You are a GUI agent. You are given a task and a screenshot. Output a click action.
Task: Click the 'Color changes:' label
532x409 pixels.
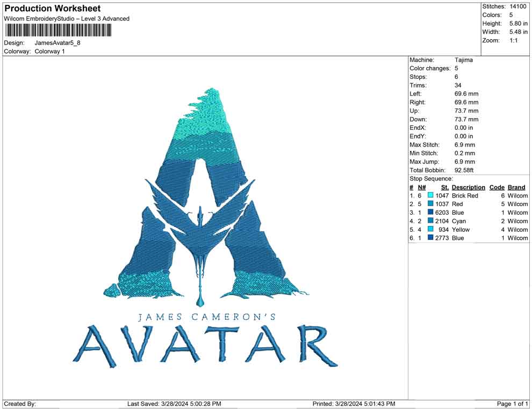(x=430, y=68)
